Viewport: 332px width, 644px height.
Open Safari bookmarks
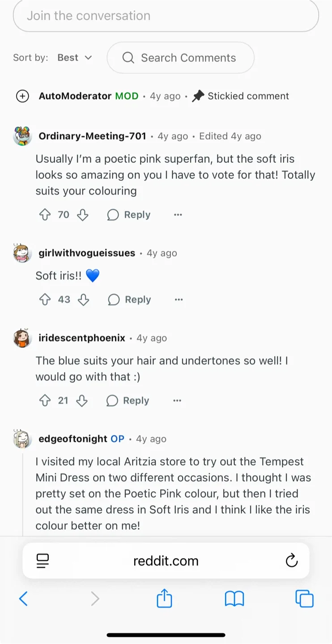click(234, 598)
